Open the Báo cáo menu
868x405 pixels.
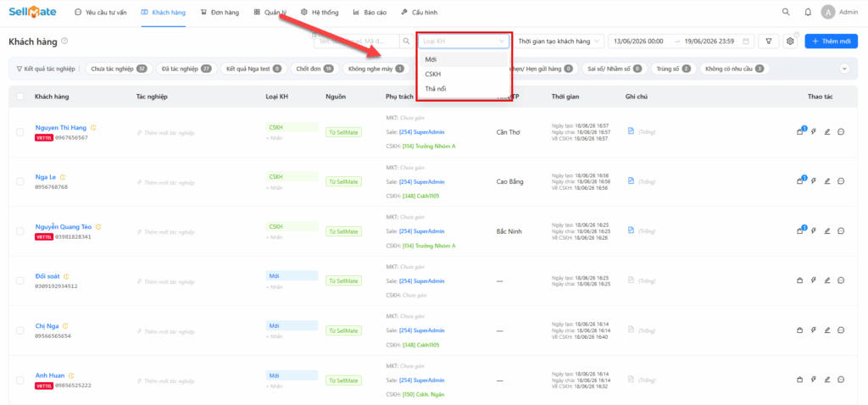tap(369, 12)
